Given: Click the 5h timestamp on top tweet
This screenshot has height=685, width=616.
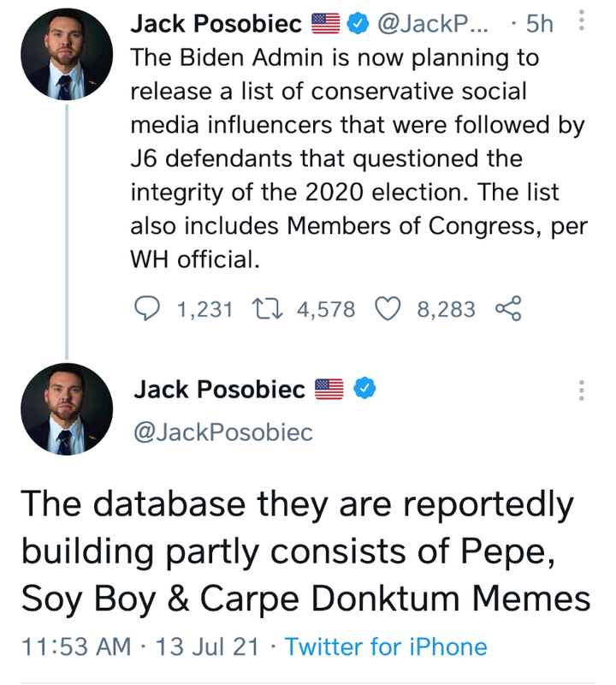Looking at the screenshot, I should (539, 24).
